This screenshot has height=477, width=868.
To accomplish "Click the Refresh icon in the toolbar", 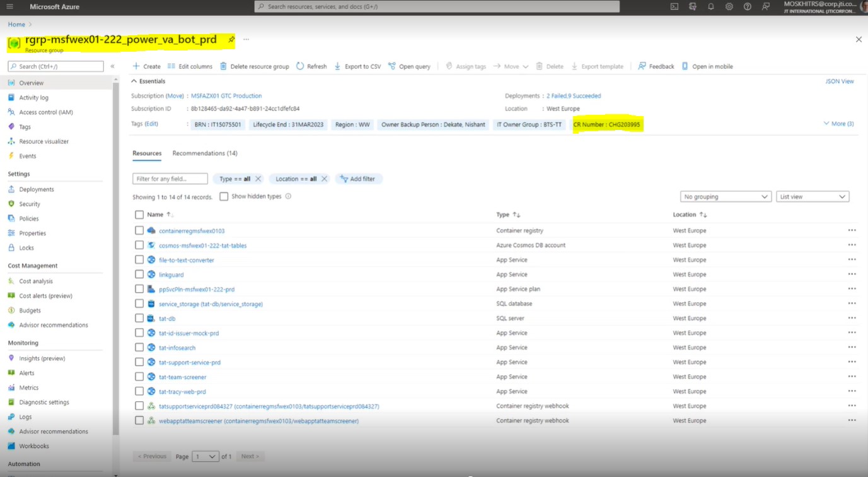I will click(x=300, y=66).
